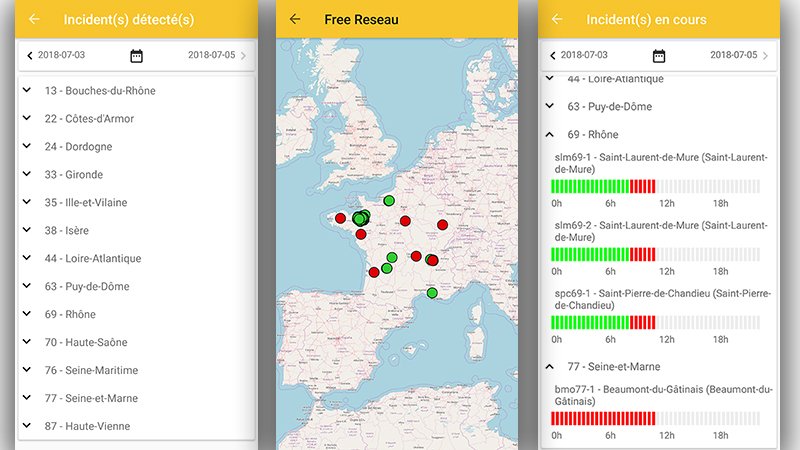Go back from the Free Reseau map screen

[x=295, y=19]
